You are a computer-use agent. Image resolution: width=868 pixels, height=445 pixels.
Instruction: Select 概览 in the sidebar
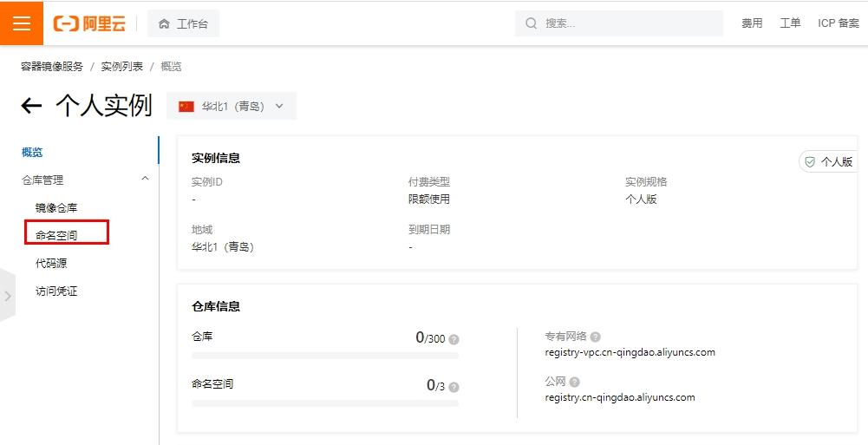32,152
